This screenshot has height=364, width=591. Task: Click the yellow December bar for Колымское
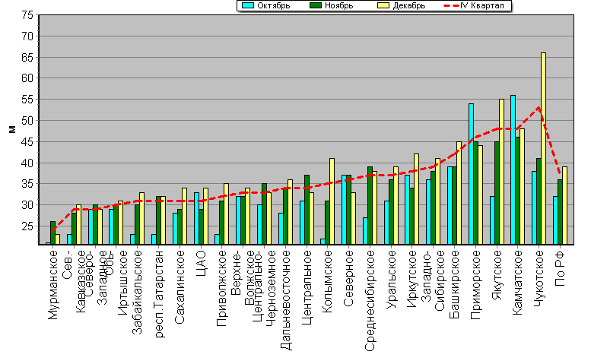[x=332, y=201]
